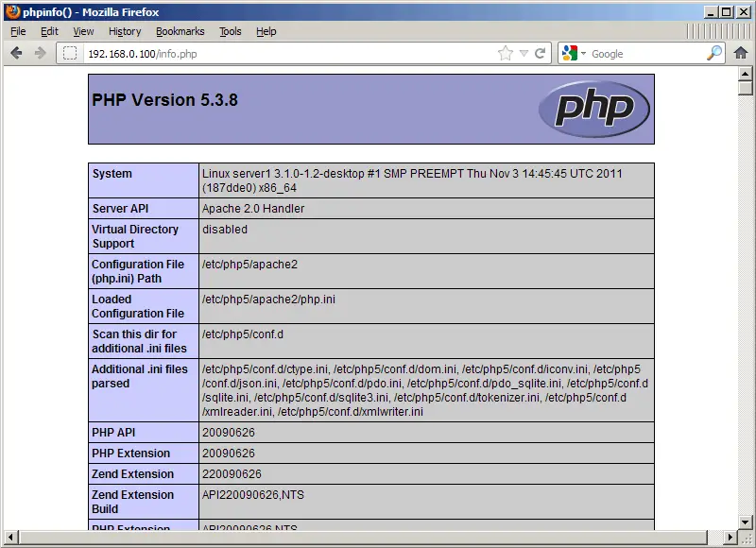Click the PHP Version 5.3.8 heading

[164, 100]
